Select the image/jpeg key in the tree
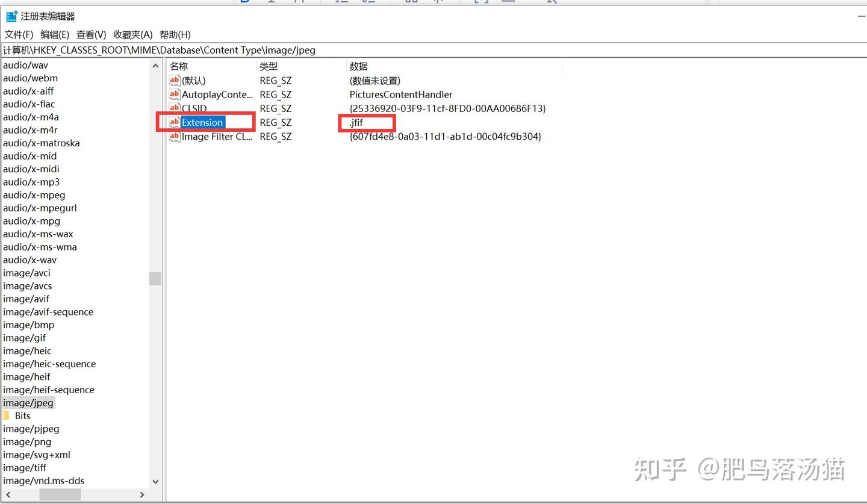This screenshot has width=867, height=504. point(28,402)
